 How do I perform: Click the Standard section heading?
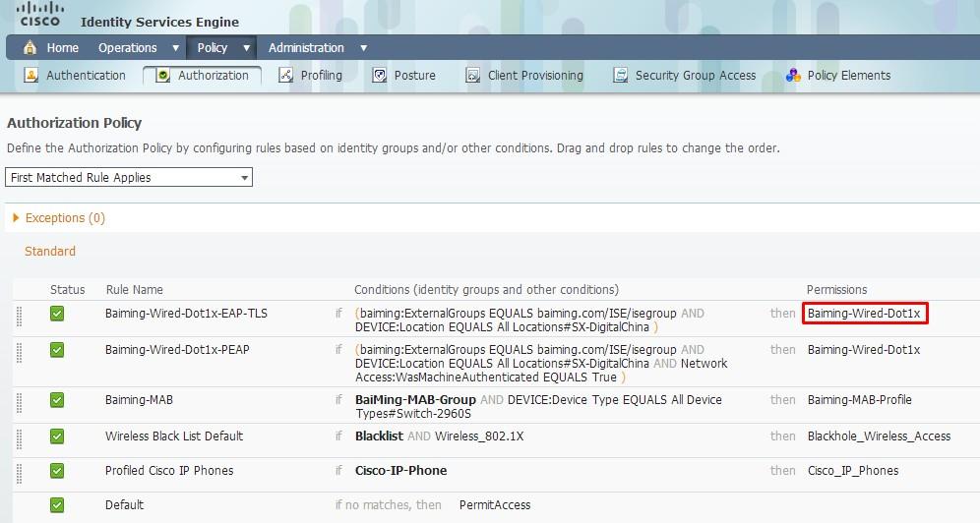click(x=50, y=251)
